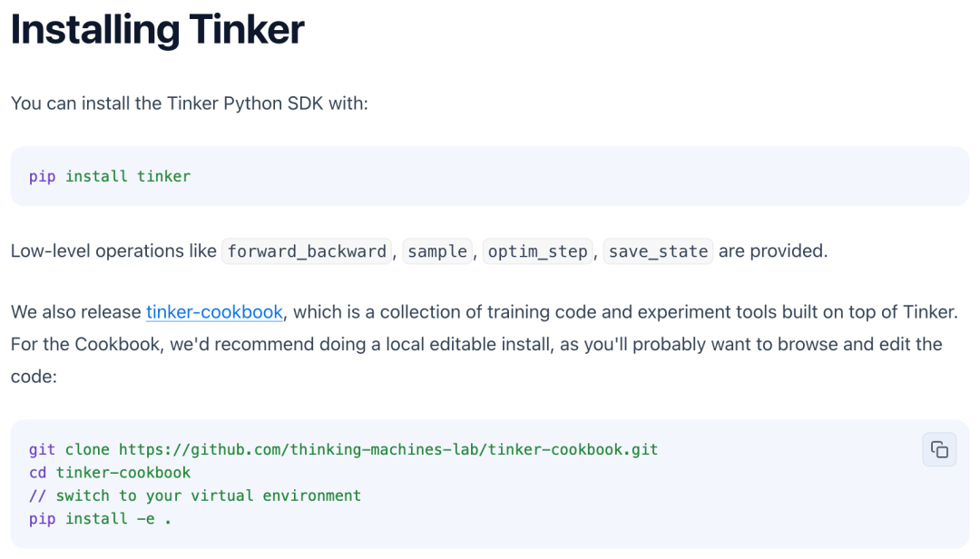The width and height of the screenshot is (980, 559).
Task: Click the word 'clone' in the git command
Action: pos(87,450)
